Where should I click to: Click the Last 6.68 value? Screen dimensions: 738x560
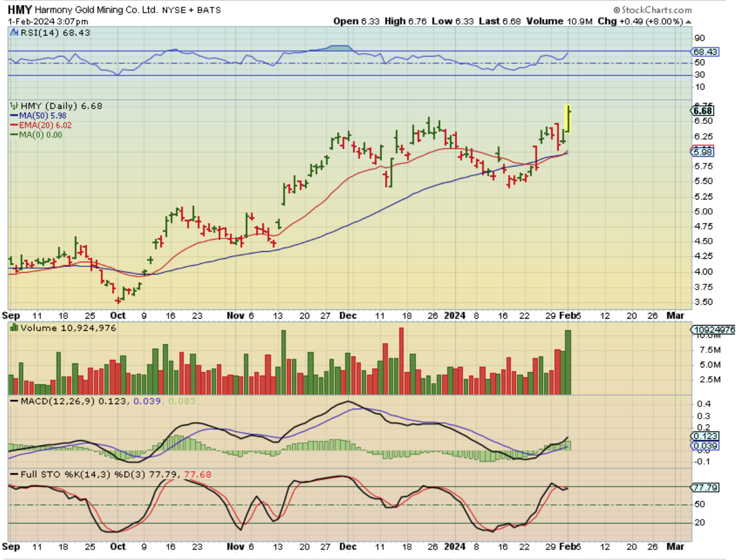500,21
